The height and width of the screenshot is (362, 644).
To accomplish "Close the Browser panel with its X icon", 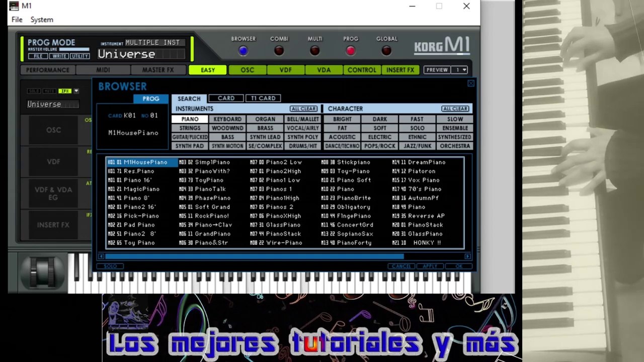I will click(471, 83).
